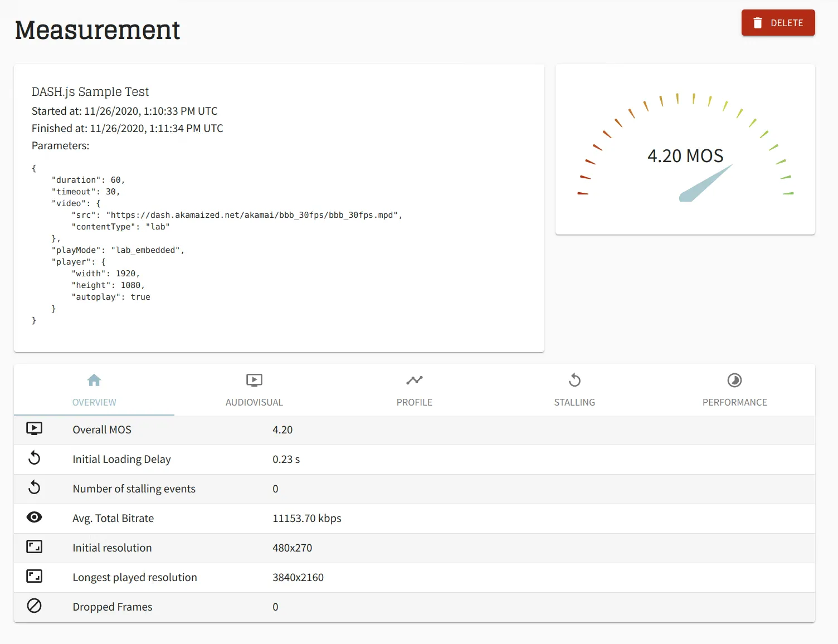The height and width of the screenshot is (644, 838).
Task: Select the Profile tab
Action: point(415,390)
